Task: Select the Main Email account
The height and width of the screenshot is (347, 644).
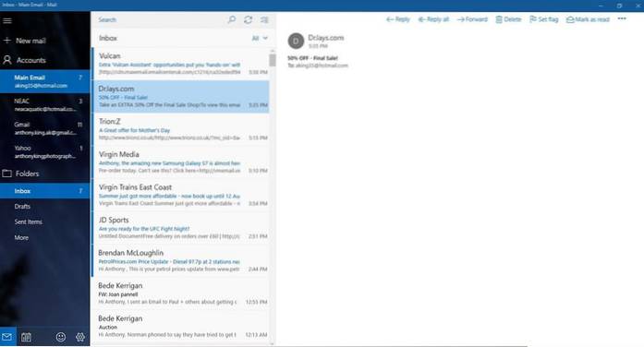Action: pos(44,81)
